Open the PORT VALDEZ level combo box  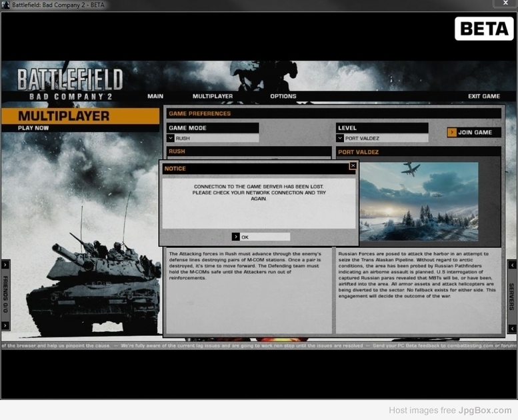[382, 138]
